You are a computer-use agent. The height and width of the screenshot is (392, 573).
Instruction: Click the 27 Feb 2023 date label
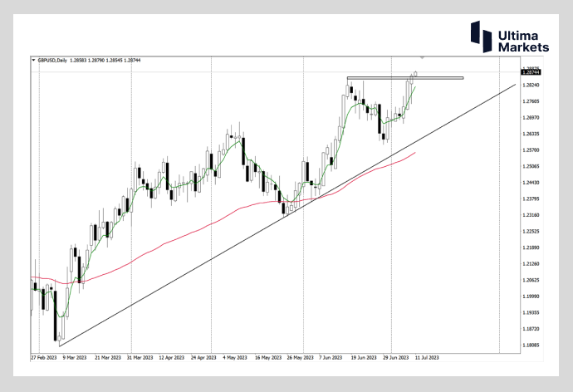click(x=44, y=358)
